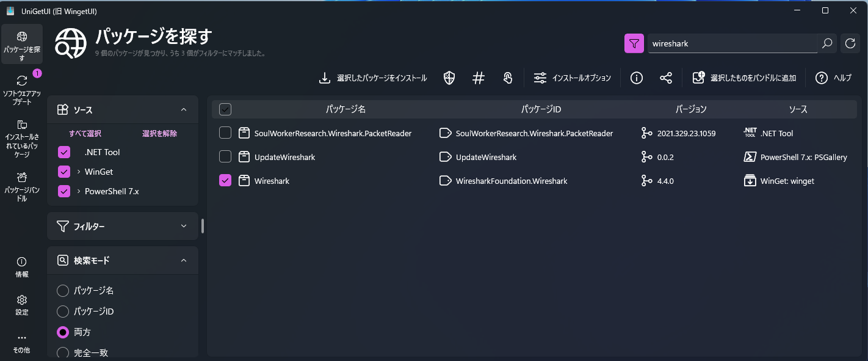Click version 0.0.2 cell
Viewport: 868px width, 361px height.
[x=667, y=157]
